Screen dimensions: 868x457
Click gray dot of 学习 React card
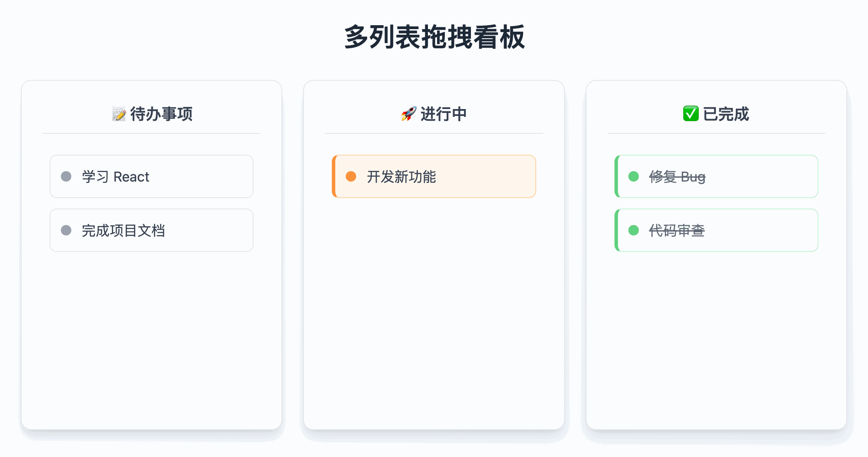pos(66,176)
